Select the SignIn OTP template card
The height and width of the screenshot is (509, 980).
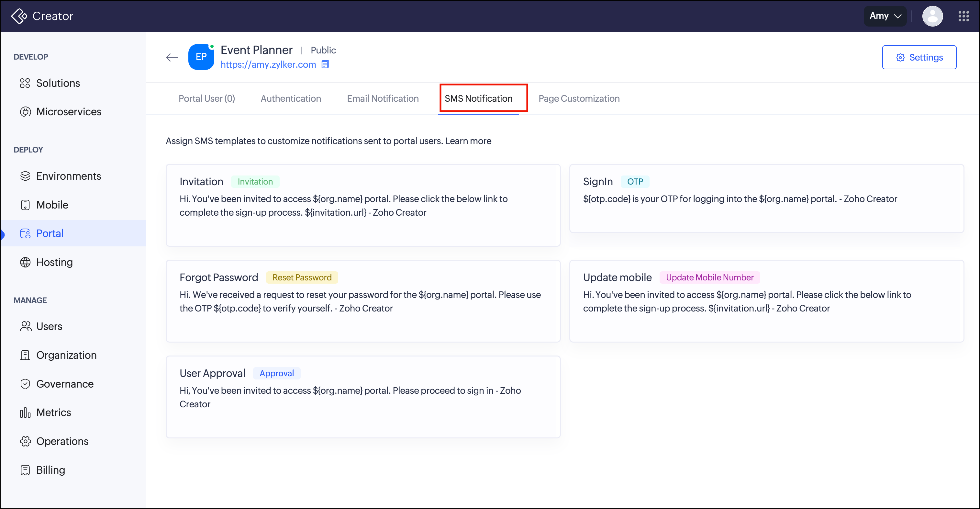[766, 198]
